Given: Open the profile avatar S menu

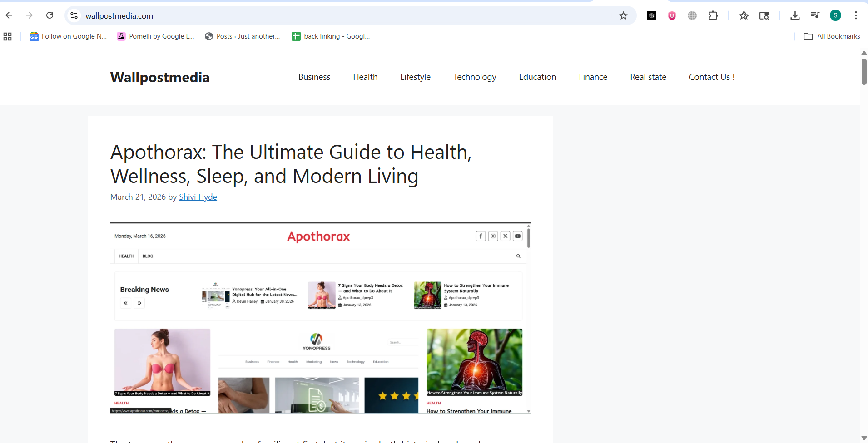Looking at the screenshot, I should [836, 15].
